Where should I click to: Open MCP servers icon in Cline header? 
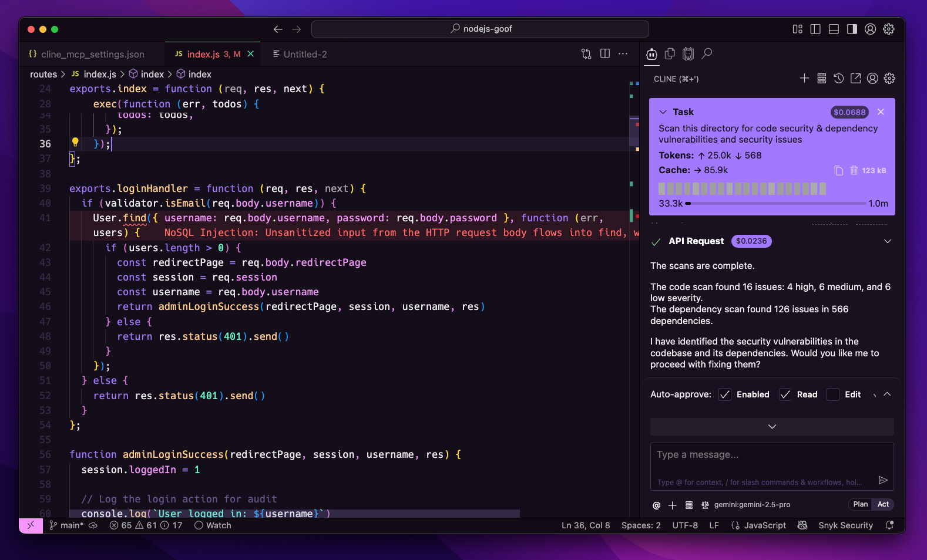(x=821, y=79)
